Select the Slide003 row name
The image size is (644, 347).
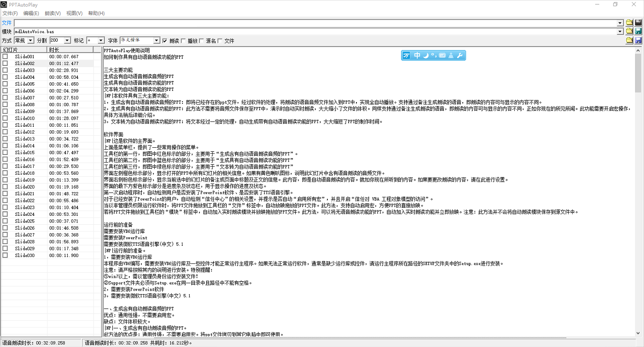[x=25, y=70]
